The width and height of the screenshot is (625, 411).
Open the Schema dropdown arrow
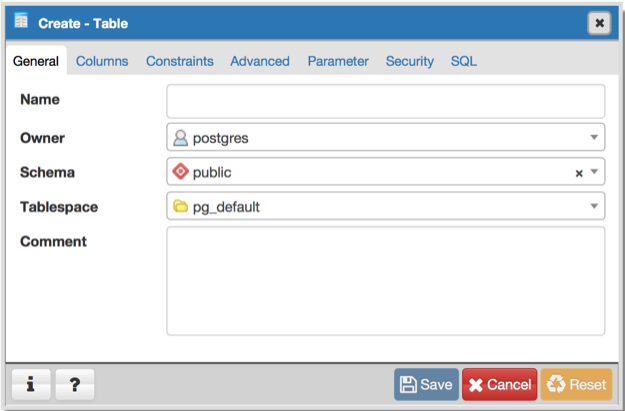coord(594,172)
